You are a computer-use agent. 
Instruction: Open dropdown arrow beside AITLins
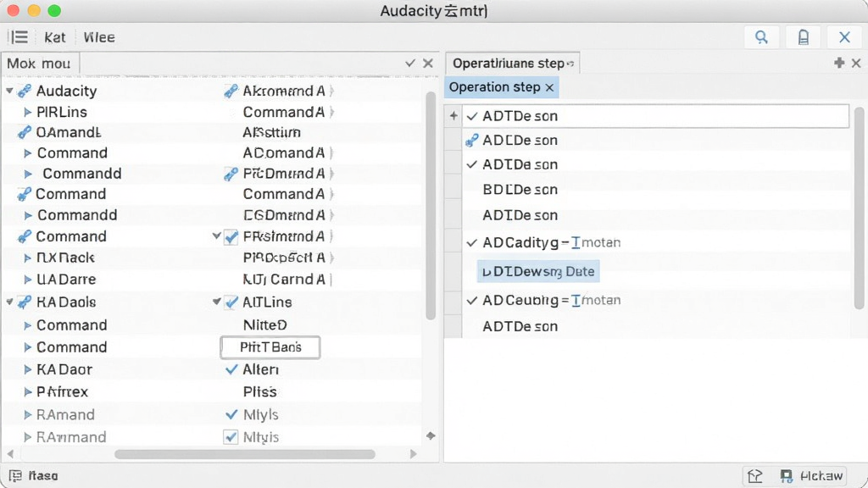pyautogui.click(x=216, y=302)
